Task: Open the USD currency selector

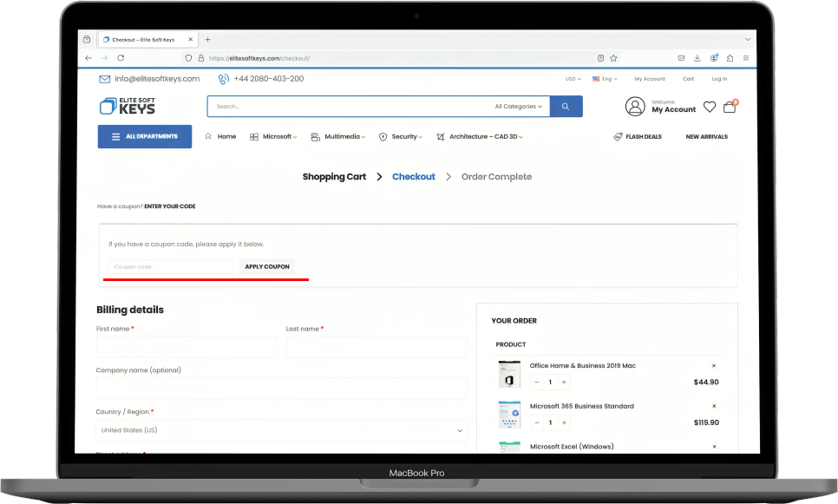Action: tap(573, 79)
